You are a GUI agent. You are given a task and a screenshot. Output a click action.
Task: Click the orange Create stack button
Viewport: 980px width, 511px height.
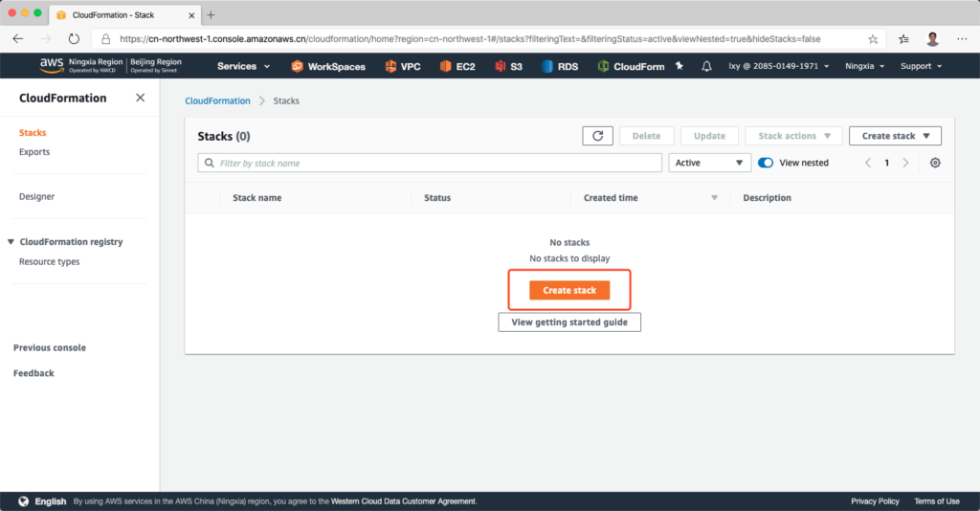[x=569, y=290]
